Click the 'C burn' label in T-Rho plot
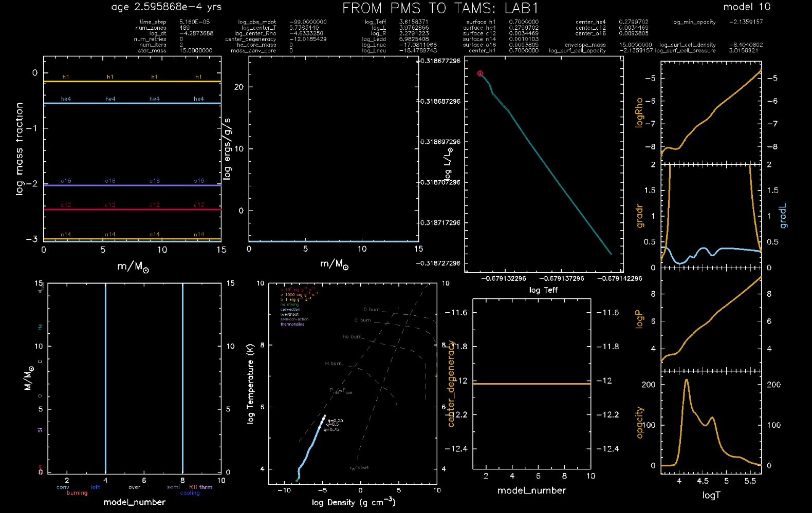 362,320
